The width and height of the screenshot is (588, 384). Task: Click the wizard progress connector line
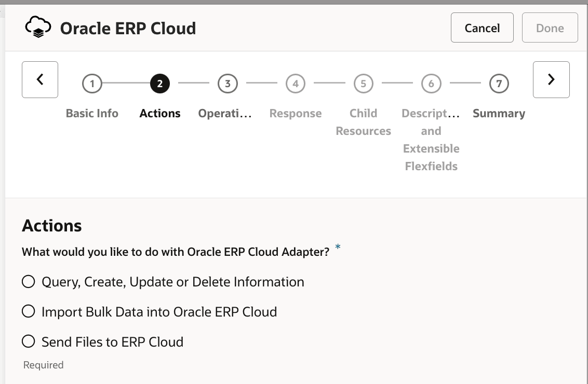(x=193, y=83)
